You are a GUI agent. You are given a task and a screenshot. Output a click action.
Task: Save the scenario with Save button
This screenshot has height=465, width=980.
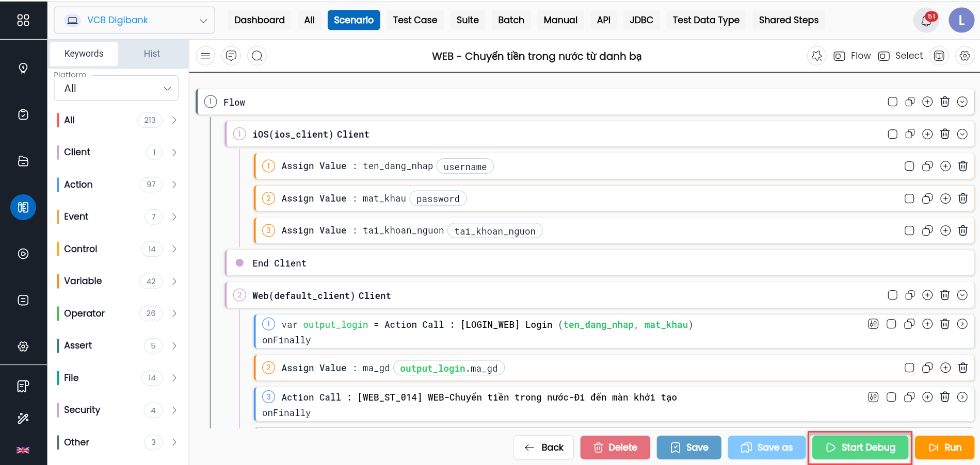point(689,447)
